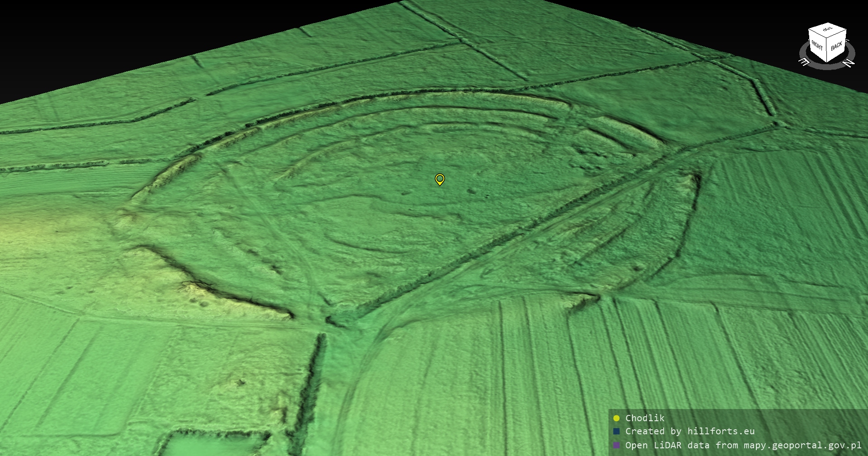Click the yellow Chodlik legend dot

tap(616, 418)
